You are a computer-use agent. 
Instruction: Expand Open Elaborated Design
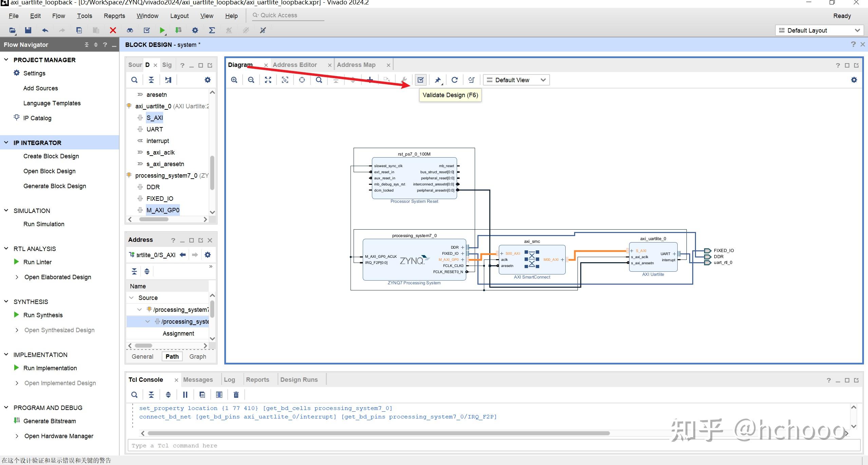click(x=17, y=277)
